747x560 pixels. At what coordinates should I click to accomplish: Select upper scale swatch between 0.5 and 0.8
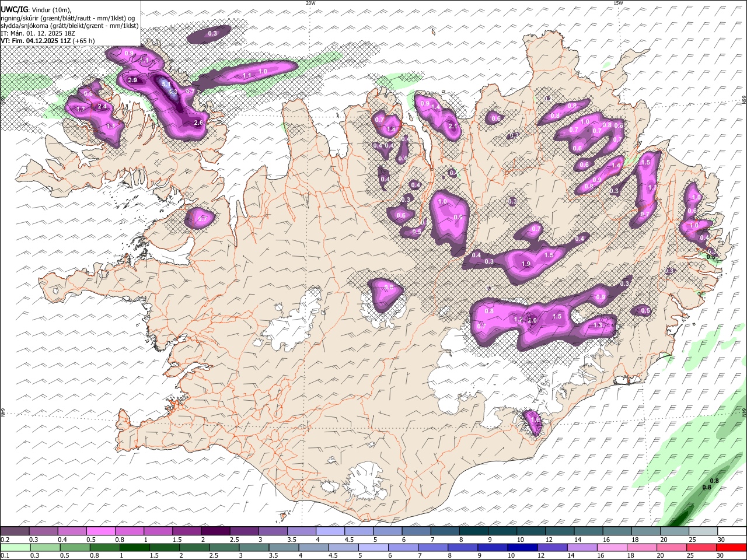tap(100, 531)
